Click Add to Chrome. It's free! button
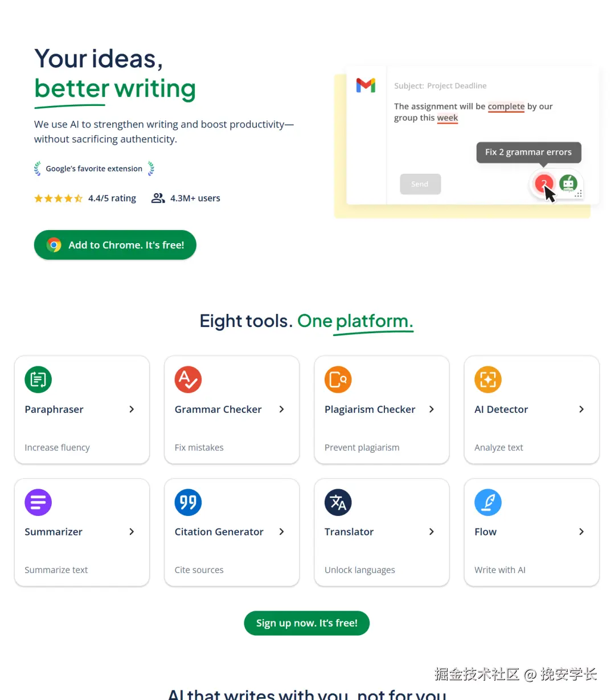The width and height of the screenshot is (615, 700). coord(115,245)
